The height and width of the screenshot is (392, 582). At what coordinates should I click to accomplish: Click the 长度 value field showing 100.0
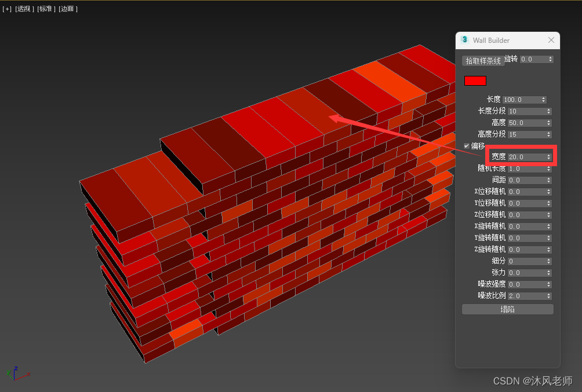click(522, 100)
